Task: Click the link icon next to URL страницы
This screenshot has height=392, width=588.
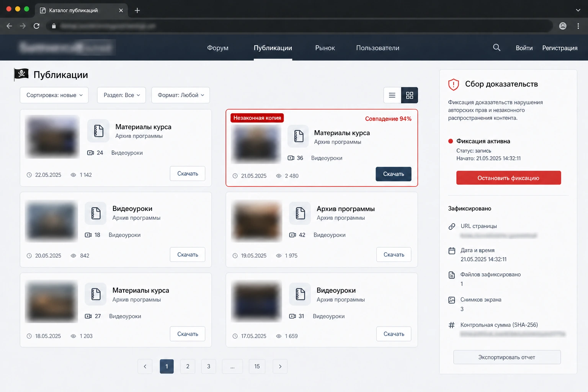Action: click(452, 226)
